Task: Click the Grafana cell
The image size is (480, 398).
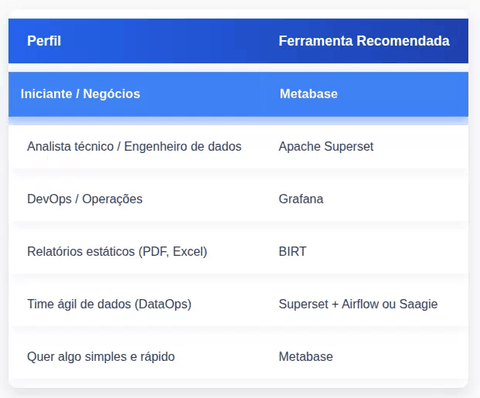Action: coord(301,199)
